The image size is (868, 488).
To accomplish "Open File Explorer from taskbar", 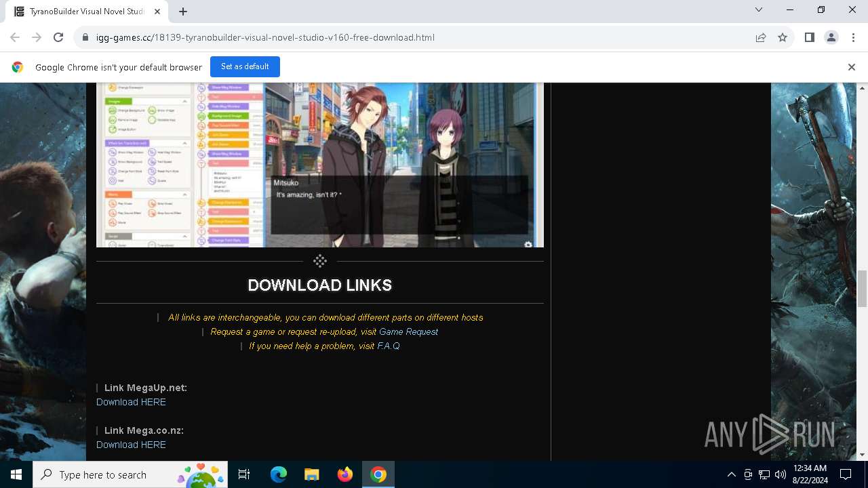I will click(x=312, y=474).
